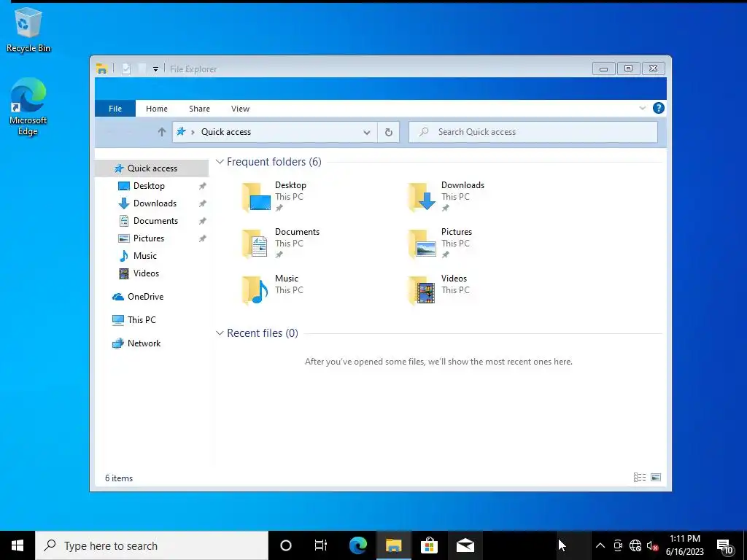Launch Edge from the taskbar
The height and width of the screenshot is (560, 747).
pos(357,545)
